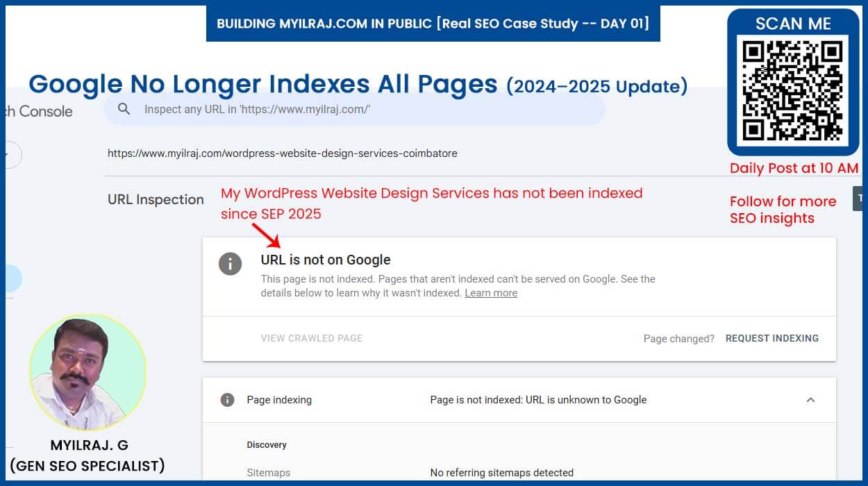Click the search magnifying glass icon
The height and width of the screenshot is (486, 868).
[124, 109]
